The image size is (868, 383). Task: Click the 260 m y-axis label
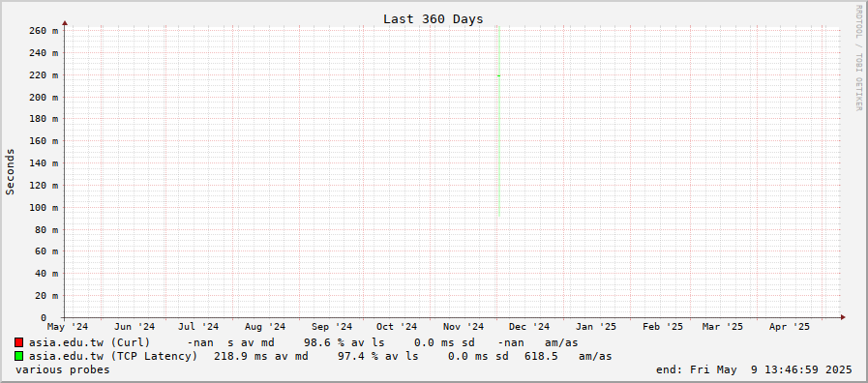[44, 31]
